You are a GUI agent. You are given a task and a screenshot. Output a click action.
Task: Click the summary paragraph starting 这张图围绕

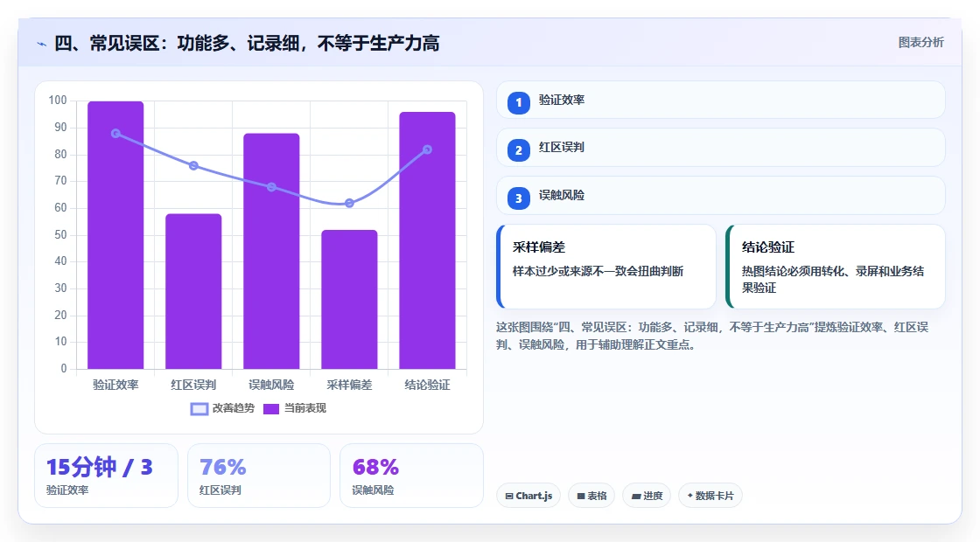coord(712,336)
